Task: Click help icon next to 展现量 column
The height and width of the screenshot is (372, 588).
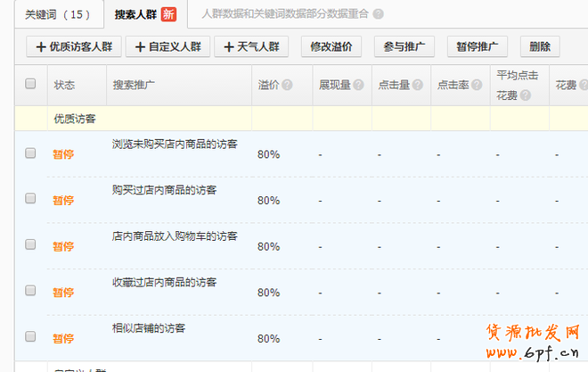Action: click(358, 86)
